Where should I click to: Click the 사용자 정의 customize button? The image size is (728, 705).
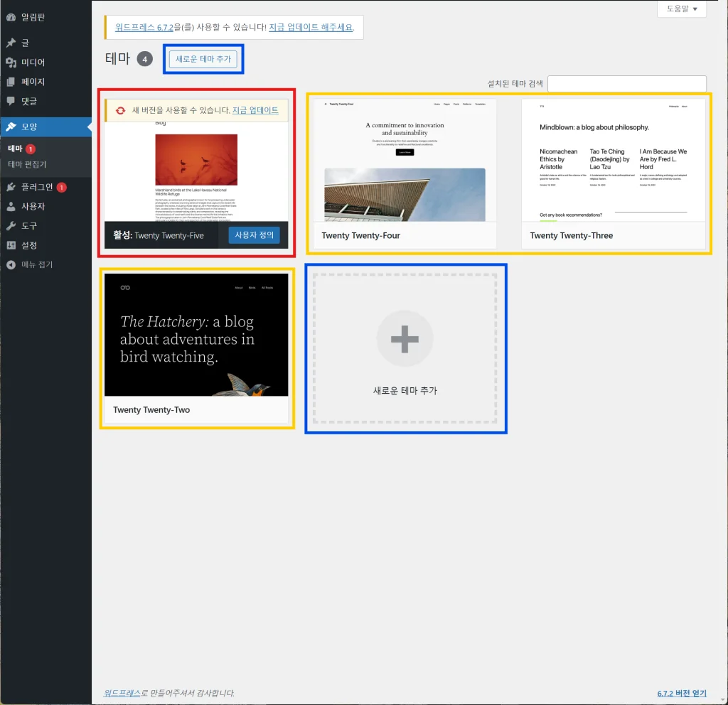coord(254,235)
